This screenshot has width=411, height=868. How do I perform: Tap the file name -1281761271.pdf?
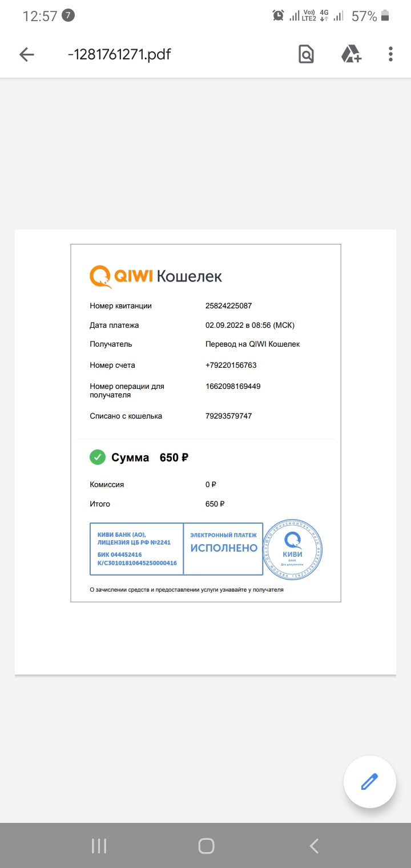pyautogui.click(x=119, y=54)
